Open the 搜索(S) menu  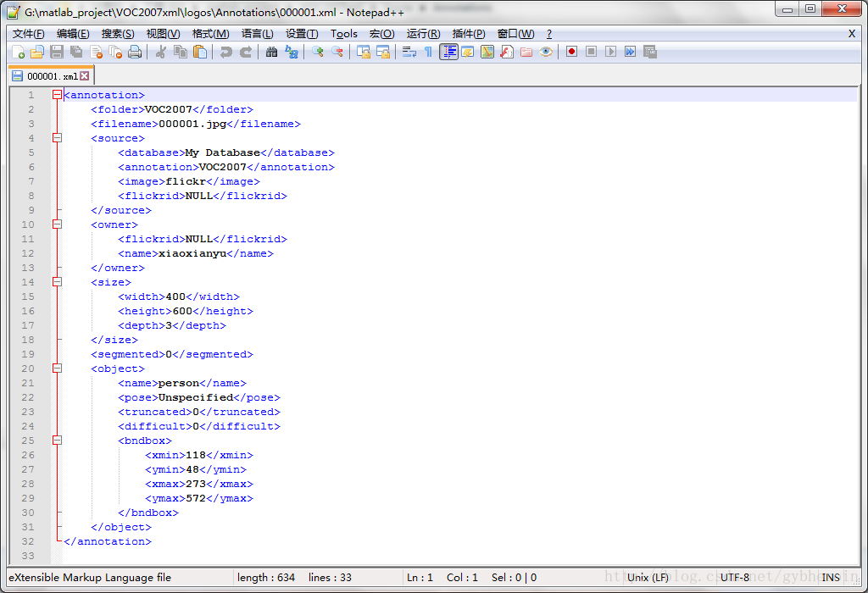pos(118,34)
